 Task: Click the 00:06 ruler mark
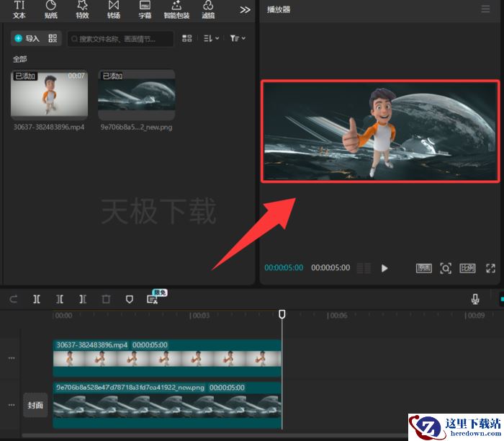pos(337,316)
